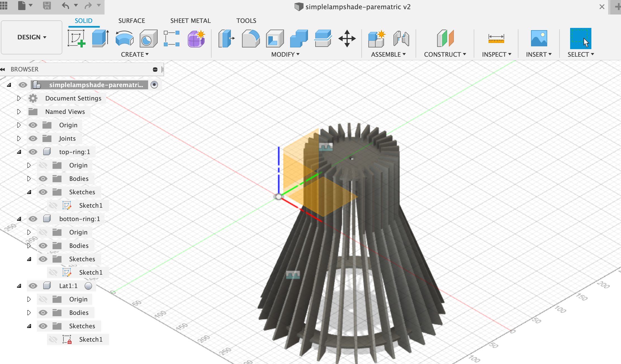Select the Extrude tool
This screenshot has width=621, height=364.
[x=100, y=38]
